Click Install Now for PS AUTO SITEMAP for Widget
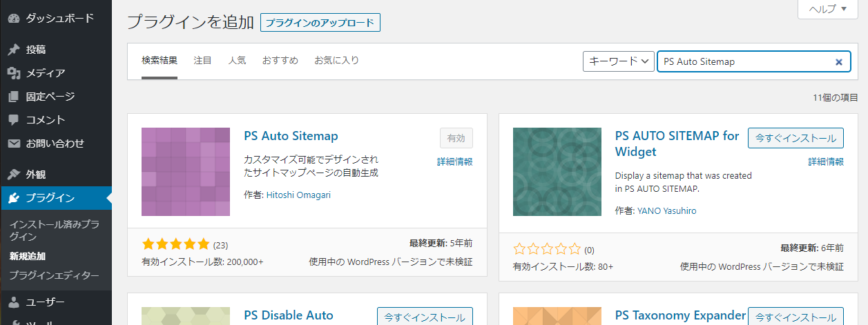 (795, 138)
